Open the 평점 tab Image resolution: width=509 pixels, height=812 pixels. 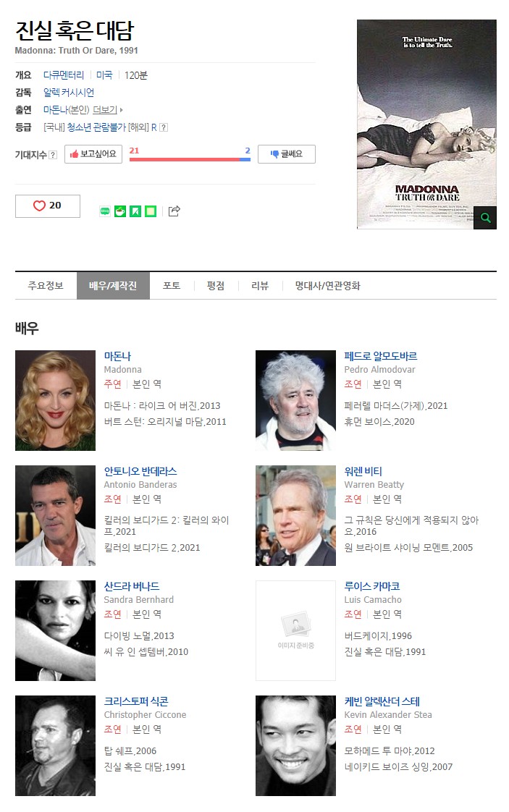pyautogui.click(x=216, y=285)
